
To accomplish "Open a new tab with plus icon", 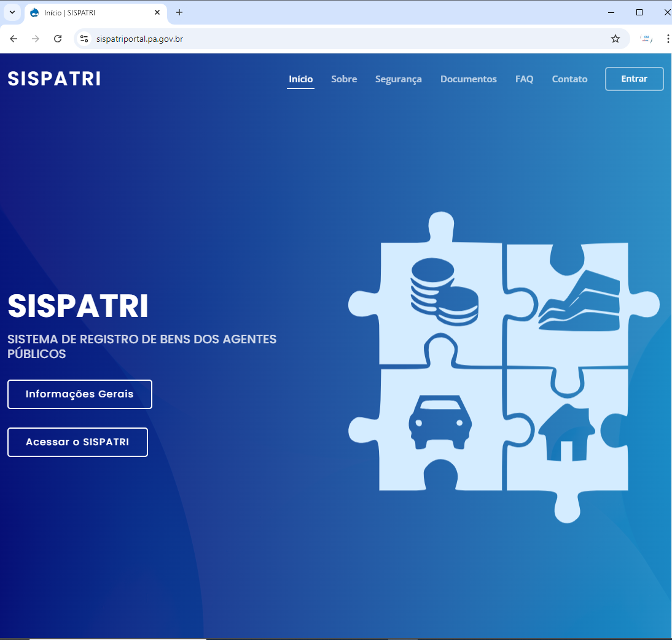I will click(179, 12).
